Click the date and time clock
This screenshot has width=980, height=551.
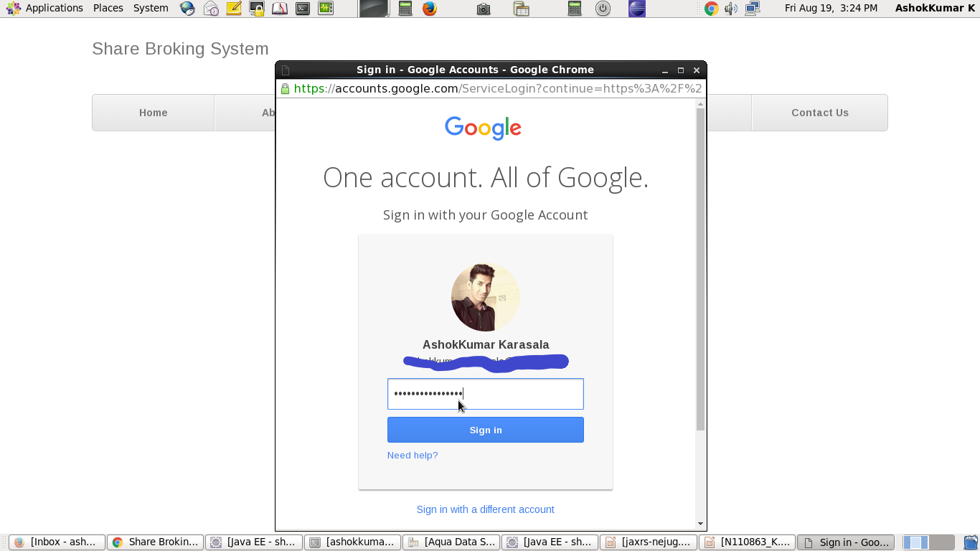tap(831, 8)
